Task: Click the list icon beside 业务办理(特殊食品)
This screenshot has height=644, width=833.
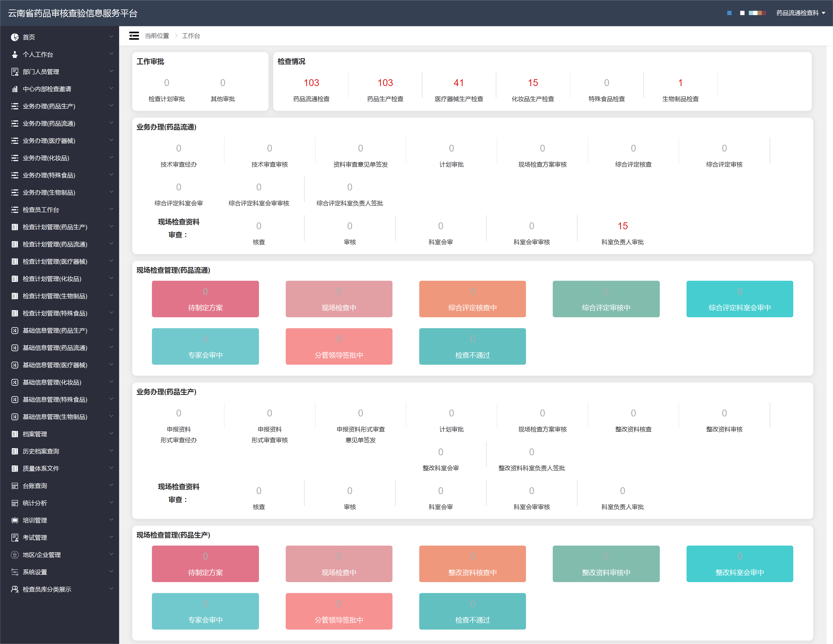Action: [14, 175]
